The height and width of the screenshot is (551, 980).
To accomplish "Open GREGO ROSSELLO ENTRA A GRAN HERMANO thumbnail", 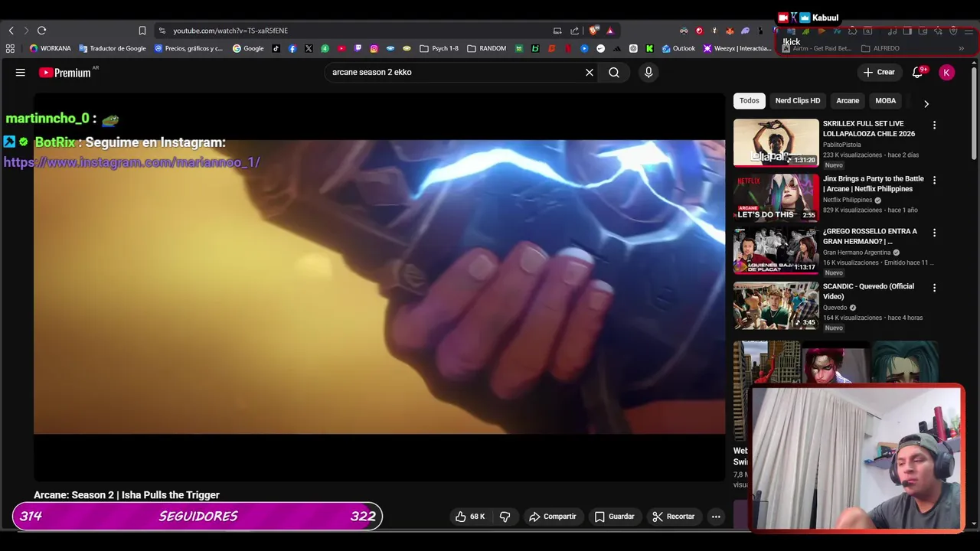I will click(776, 251).
